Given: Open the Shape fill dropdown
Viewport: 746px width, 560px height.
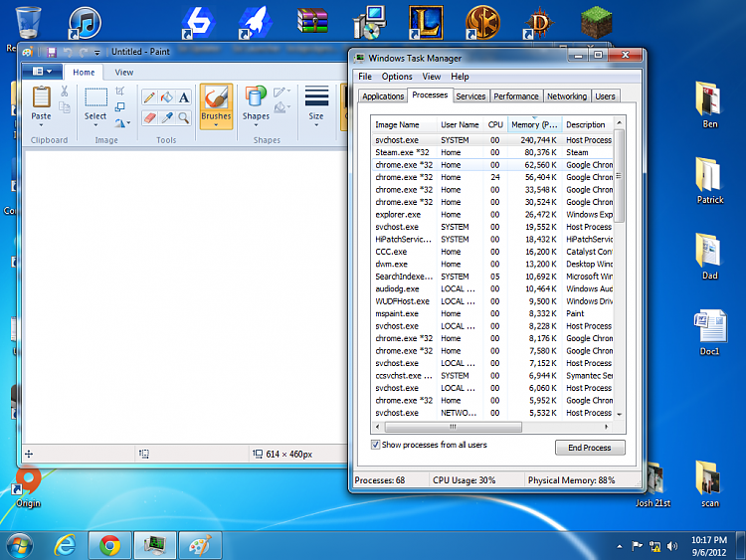Looking at the screenshot, I should (x=281, y=107).
